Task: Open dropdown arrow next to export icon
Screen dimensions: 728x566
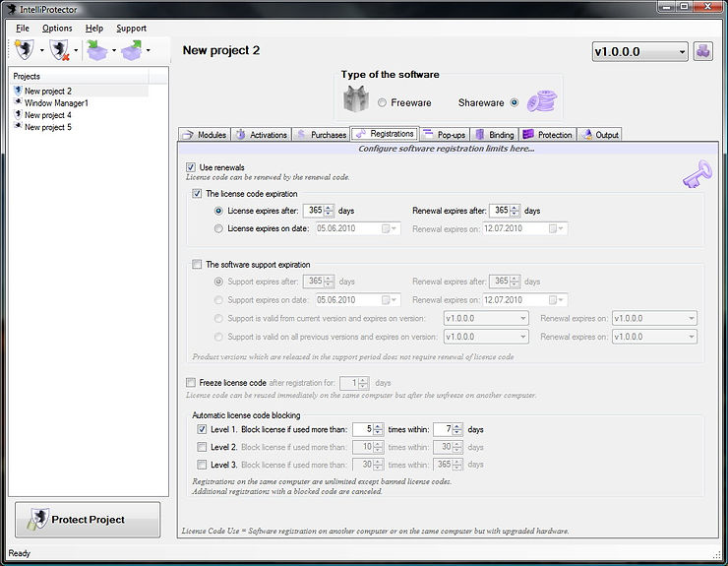Action: coord(149,50)
